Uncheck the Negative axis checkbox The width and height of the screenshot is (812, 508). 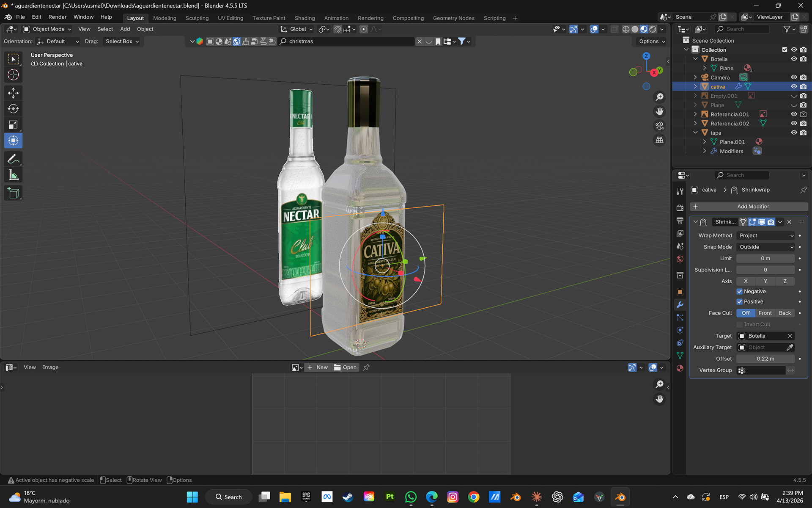739,291
